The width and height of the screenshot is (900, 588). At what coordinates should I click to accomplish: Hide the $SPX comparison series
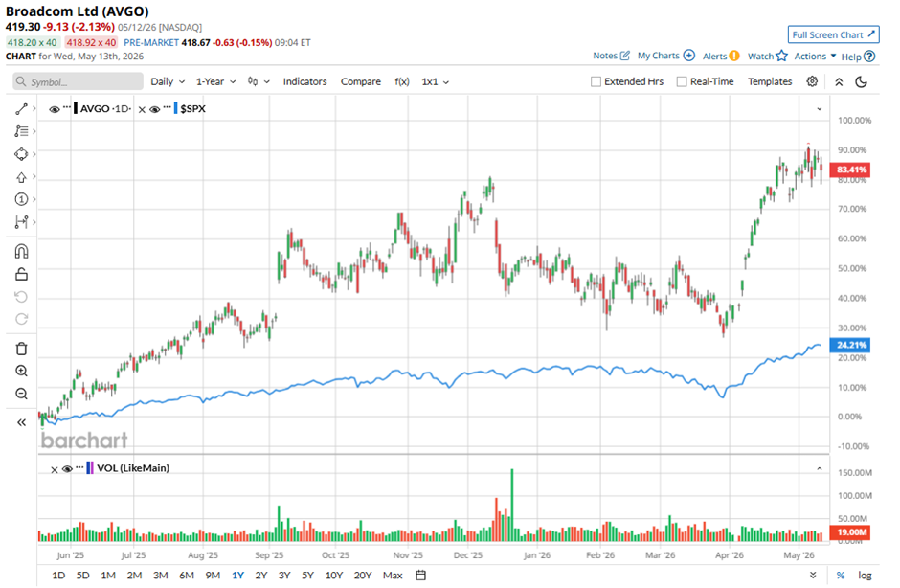point(154,109)
